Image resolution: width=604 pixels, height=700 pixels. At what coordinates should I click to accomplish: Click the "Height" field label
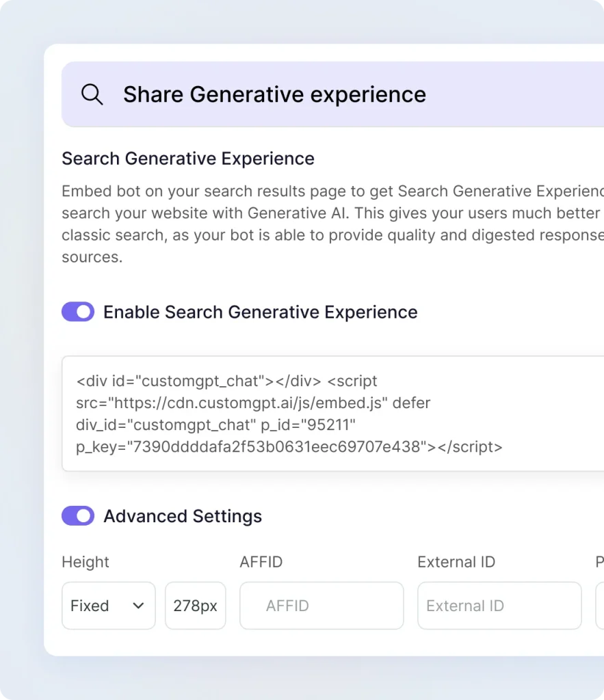point(86,562)
